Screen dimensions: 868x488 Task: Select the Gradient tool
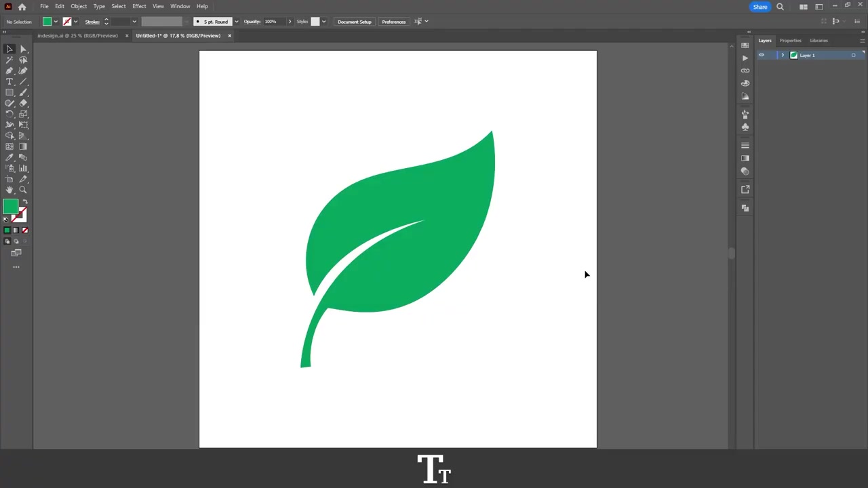23,146
